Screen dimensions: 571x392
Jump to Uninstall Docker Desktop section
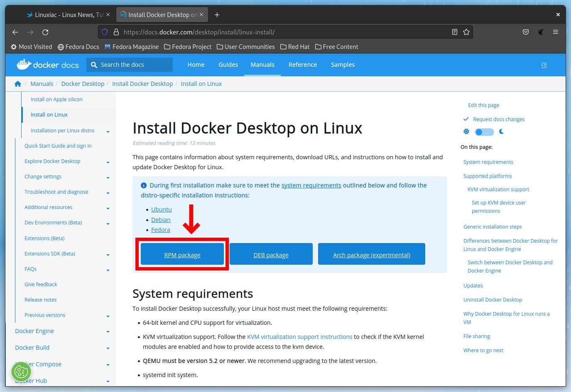tap(493, 299)
